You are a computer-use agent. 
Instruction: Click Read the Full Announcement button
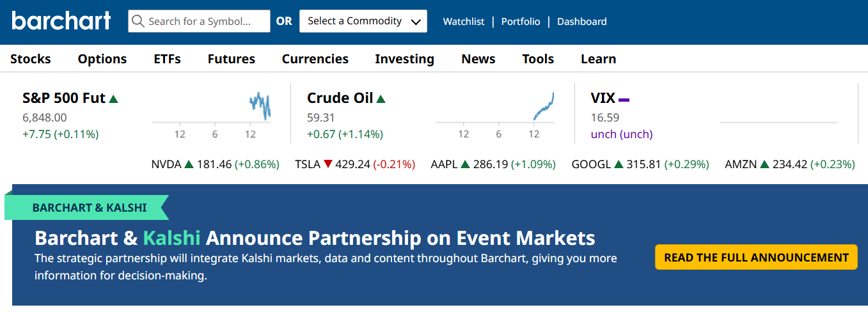click(756, 258)
